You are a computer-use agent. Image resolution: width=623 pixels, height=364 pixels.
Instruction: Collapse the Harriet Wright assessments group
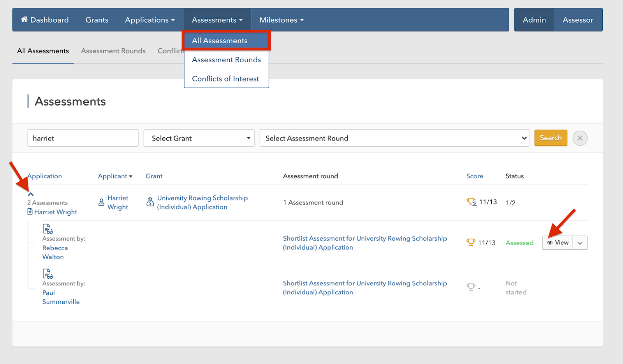pos(31,194)
